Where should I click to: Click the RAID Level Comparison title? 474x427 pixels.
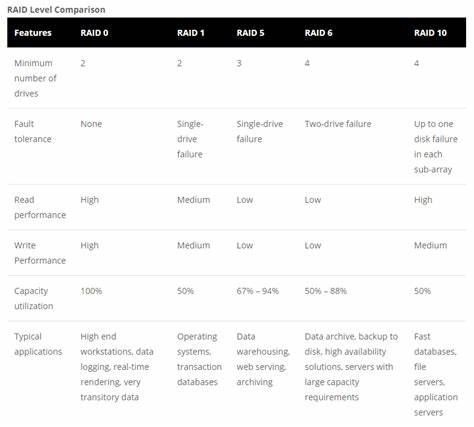point(56,10)
